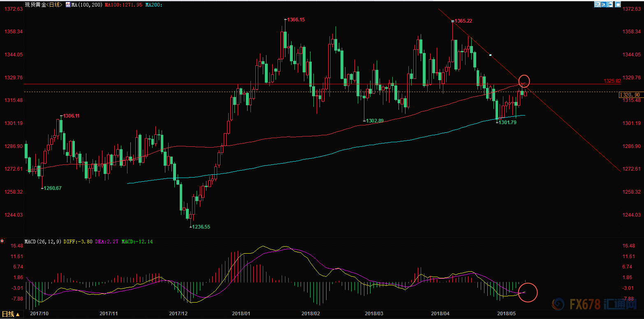Click the red sun marker beside MACD

tap(2, 241)
